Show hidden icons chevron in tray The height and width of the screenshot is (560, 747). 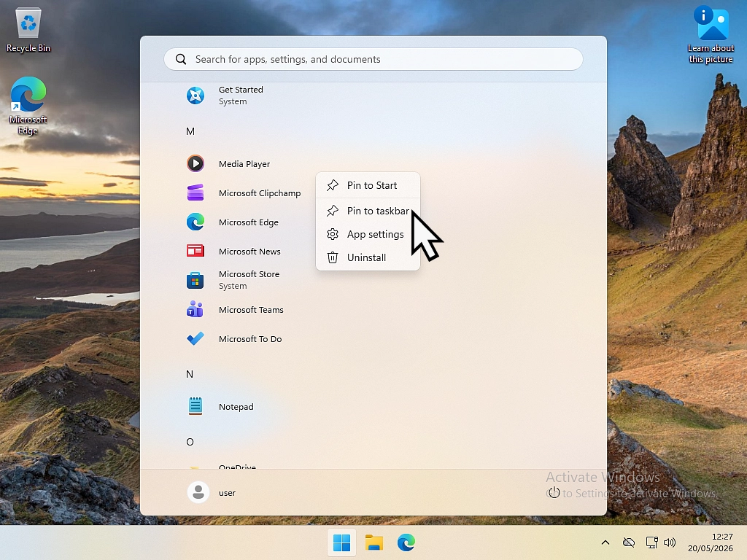click(x=605, y=542)
